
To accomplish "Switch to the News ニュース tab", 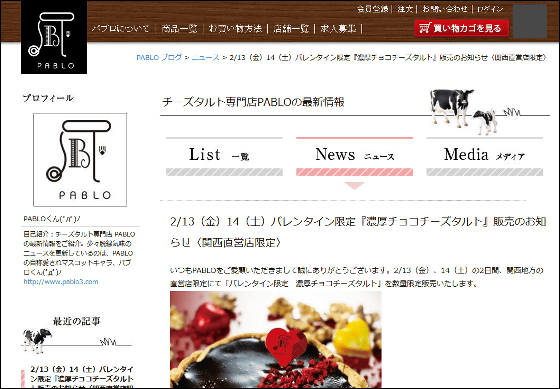I will pyautogui.click(x=354, y=156).
